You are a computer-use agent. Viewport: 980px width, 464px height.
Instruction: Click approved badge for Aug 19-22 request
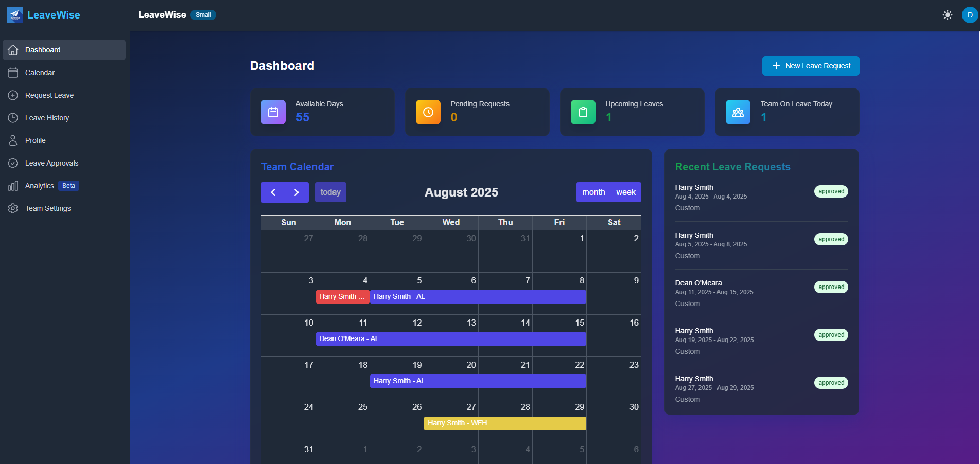tap(831, 335)
